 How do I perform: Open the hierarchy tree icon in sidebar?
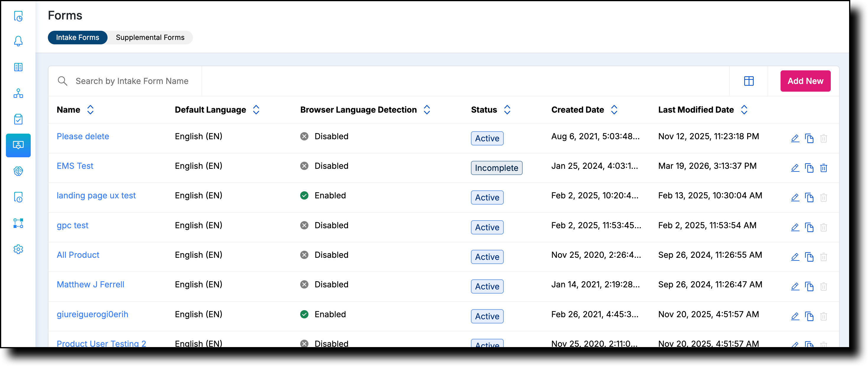[18, 93]
